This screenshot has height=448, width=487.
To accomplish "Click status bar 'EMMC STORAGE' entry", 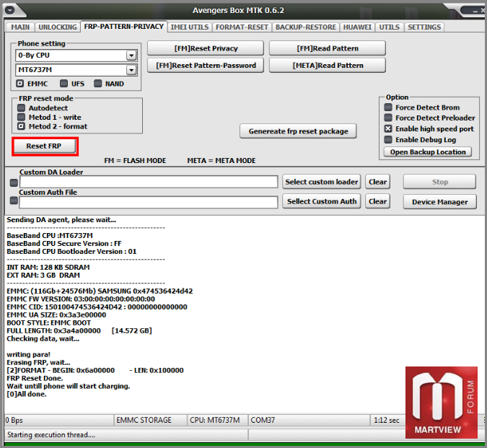I will point(151,420).
